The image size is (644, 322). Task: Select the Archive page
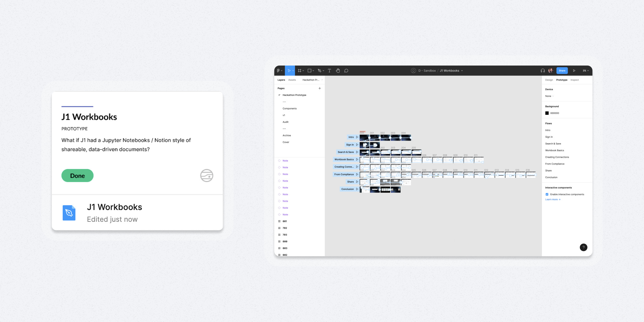pyautogui.click(x=287, y=136)
